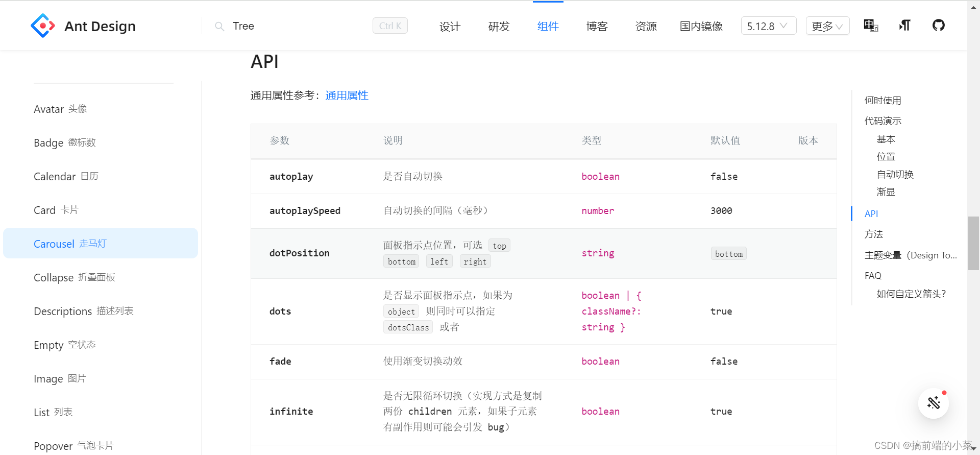Open the 博客 navigation tab
The image size is (980, 455).
[x=597, y=26]
